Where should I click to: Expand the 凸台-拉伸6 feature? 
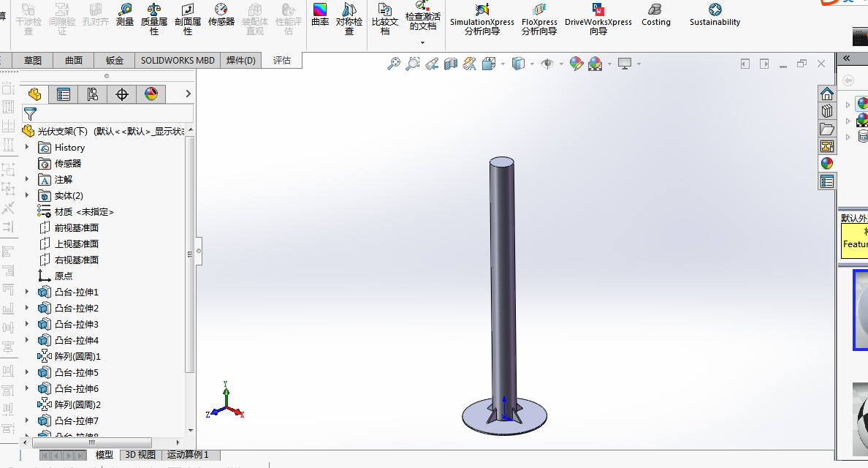tap(27, 388)
